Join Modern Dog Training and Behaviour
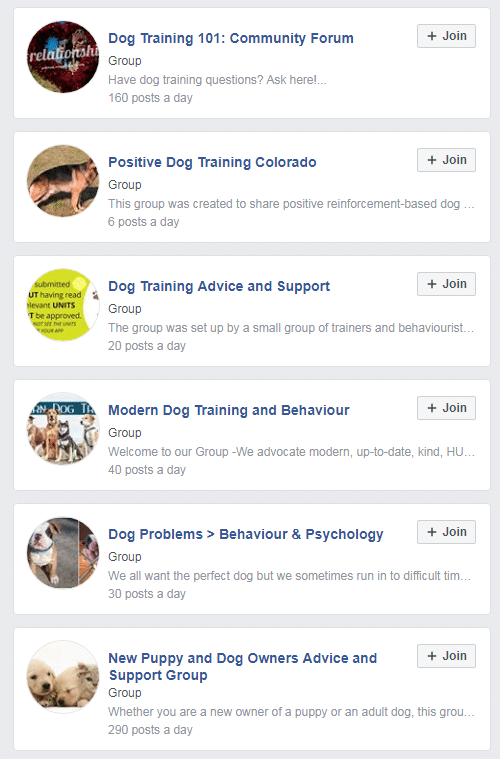The image size is (500, 759). pos(446,408)
